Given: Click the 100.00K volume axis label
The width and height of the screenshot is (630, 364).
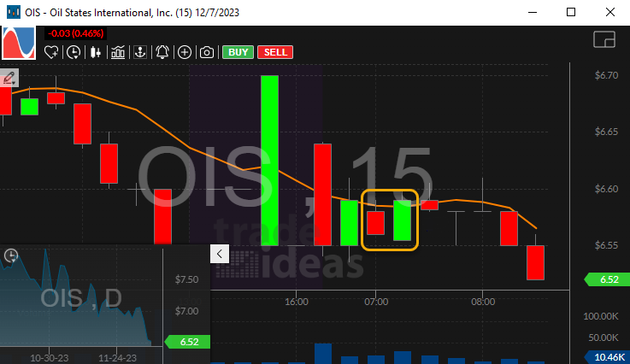Looking at the screenshot, I should pyautogui.click(x=601, y=317).
